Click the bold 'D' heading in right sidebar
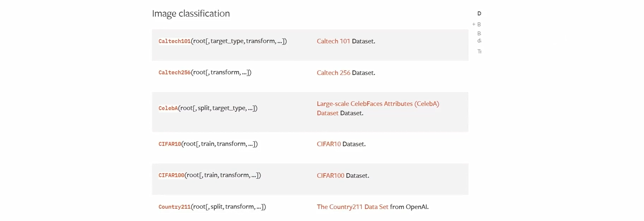The width and height of the screenshot is (644, 221). (479, 13)
